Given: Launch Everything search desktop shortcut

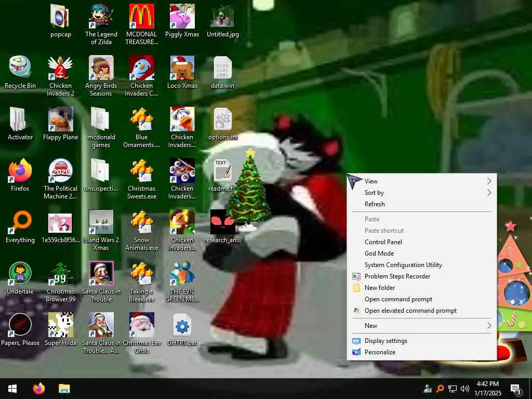Looking at the screenshot, I should point(20,221).
